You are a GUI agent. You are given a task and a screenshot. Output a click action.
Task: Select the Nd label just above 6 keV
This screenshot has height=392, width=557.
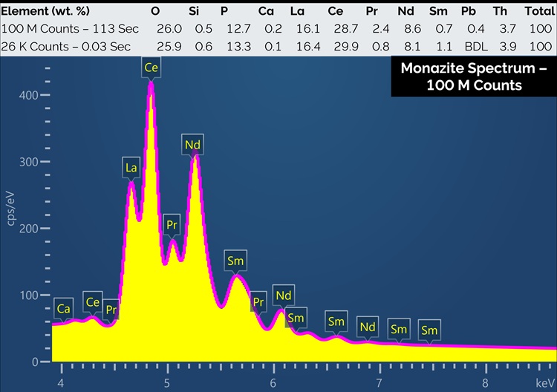(283, 295)
